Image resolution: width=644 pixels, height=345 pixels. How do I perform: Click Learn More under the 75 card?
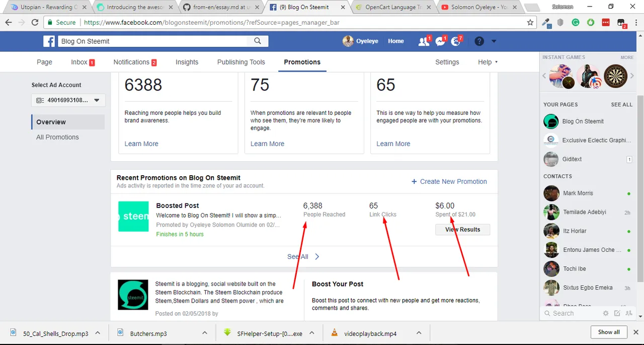267,144
